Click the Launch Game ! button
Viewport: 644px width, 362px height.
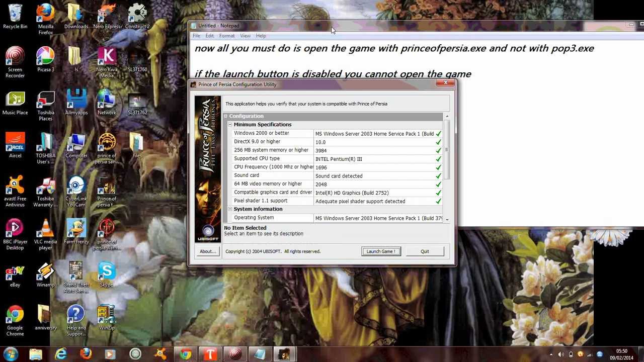coord(381,251)
